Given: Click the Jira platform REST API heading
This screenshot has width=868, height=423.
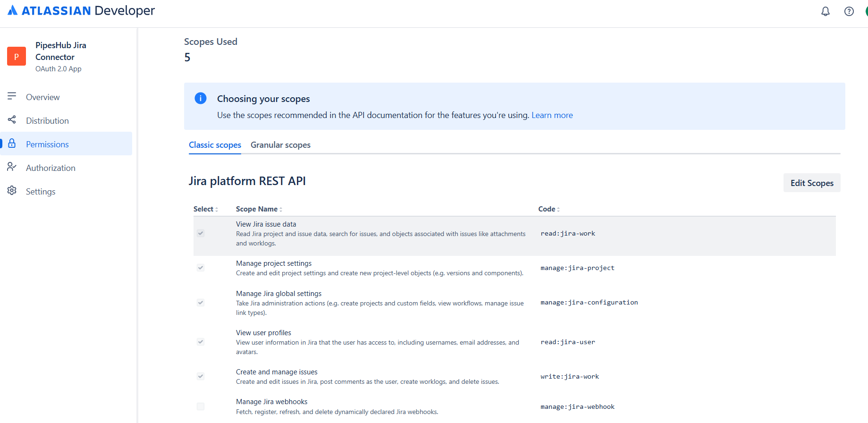Looking at the screenshot, I should (x=247, y=181).
